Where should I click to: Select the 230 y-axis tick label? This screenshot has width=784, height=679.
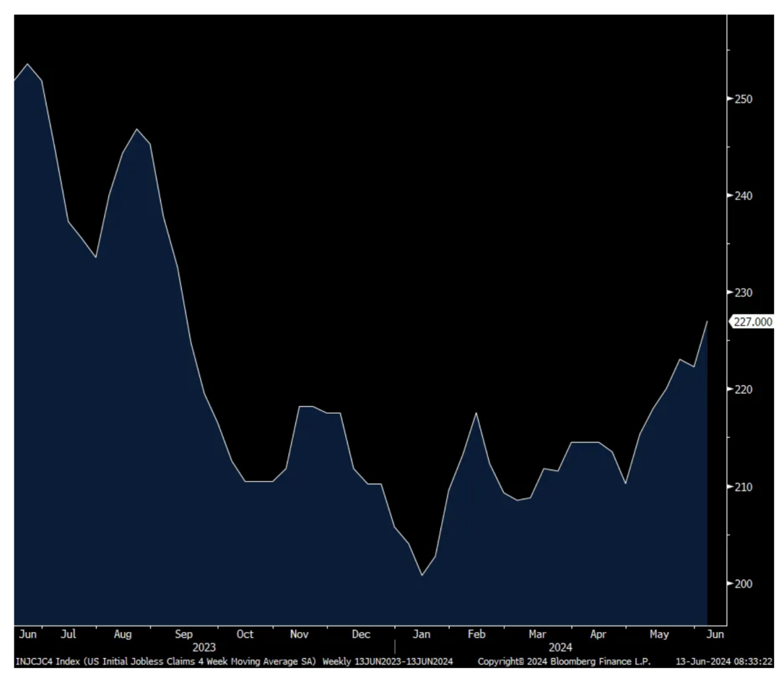pos(743,293)
